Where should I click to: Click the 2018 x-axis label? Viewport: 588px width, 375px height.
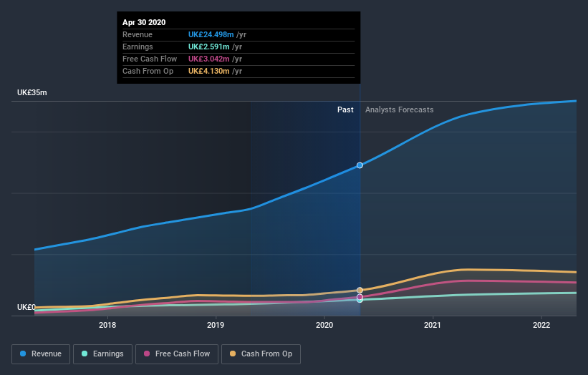[107, 325]
